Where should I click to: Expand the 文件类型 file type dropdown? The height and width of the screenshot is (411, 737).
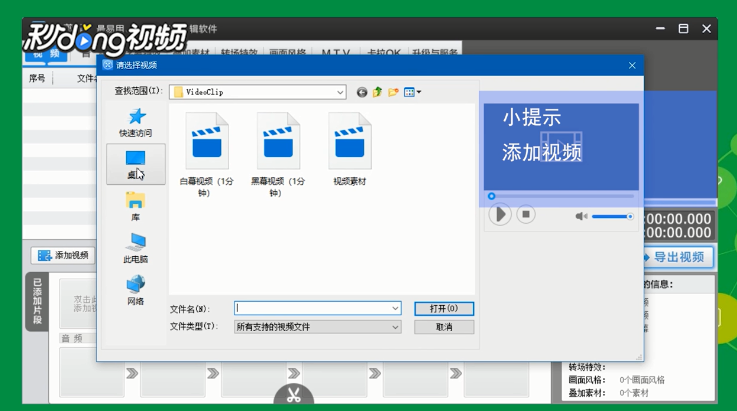tap(395, 327)
